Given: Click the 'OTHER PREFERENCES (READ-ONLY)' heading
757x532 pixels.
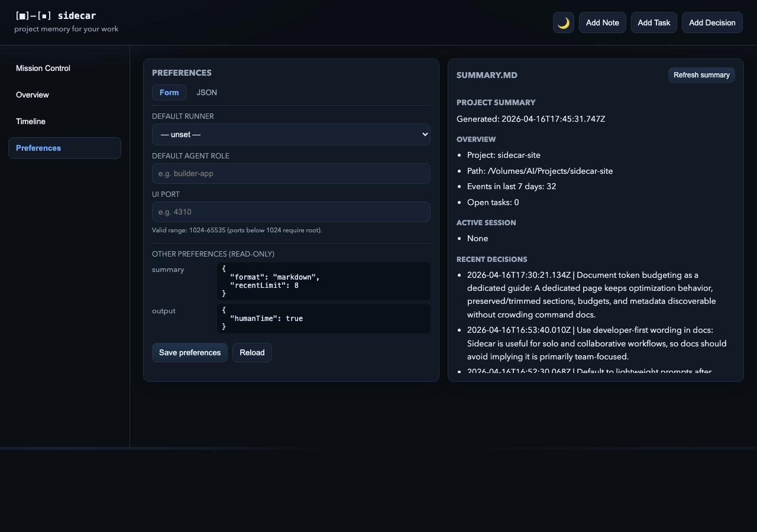Looking at the screenshot, I should tap(213, 254).
